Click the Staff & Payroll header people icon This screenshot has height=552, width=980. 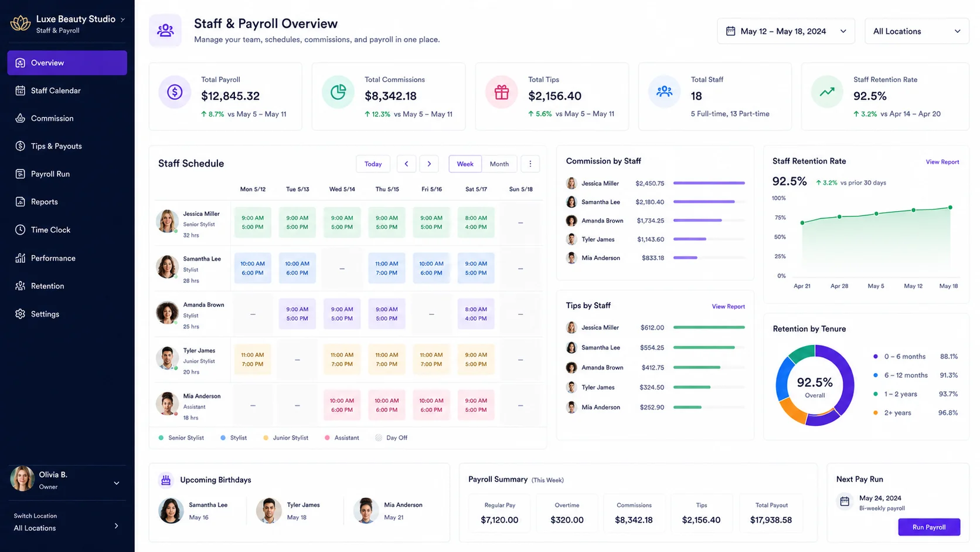coord(165,30)
